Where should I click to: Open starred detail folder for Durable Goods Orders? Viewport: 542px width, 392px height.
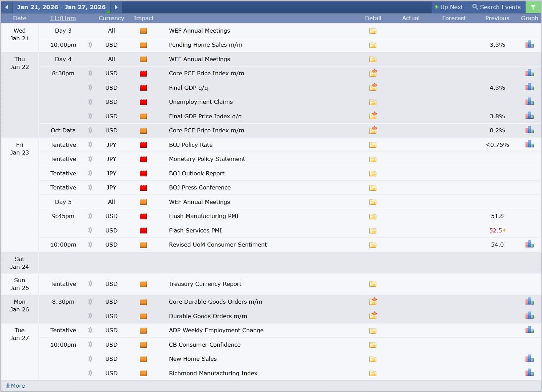(373, 316)
